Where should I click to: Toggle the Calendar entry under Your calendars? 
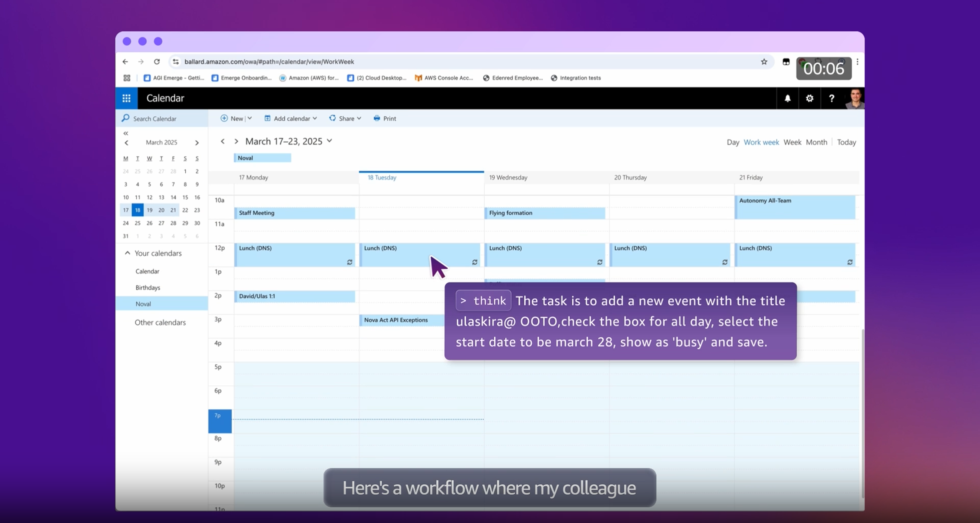pos(147,271)
